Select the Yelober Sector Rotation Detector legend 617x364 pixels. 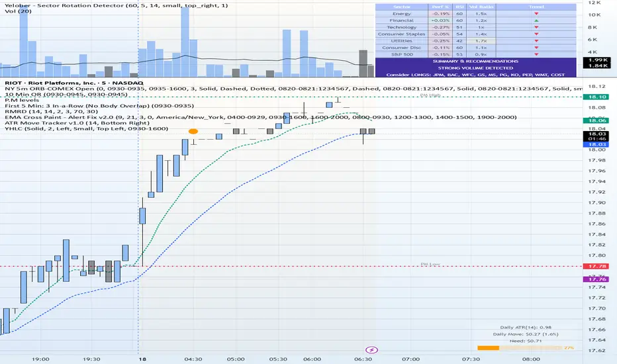click(x=117, y=5)
